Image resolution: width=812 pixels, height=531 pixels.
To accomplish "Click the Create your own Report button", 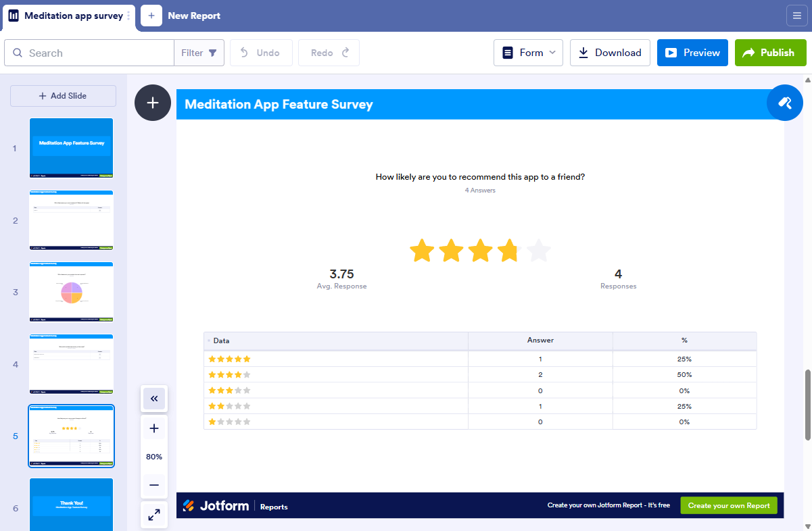I will point(729,505).
